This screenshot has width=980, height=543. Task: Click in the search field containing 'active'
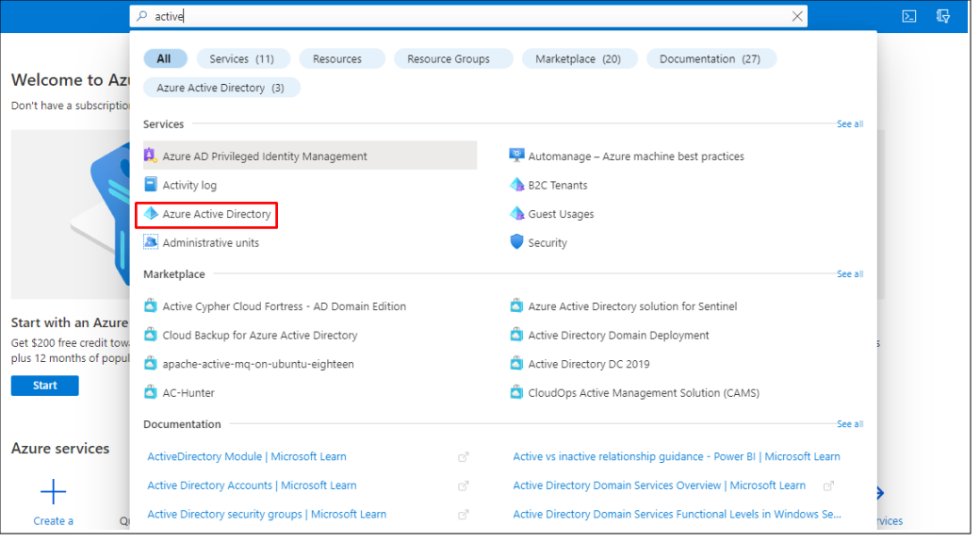click(x=468, y=16)
